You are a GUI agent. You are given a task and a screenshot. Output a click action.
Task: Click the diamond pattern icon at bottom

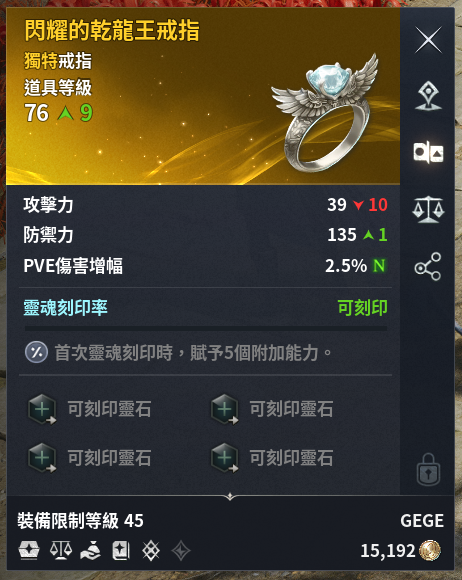click(151, 550)
